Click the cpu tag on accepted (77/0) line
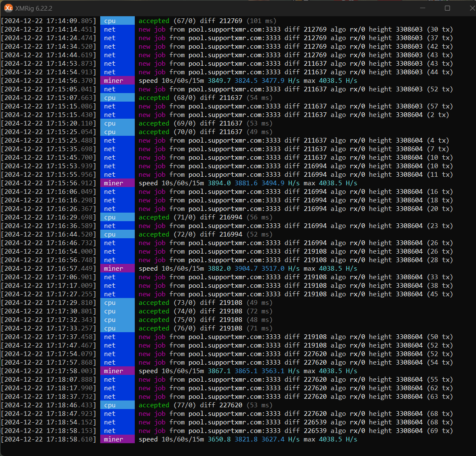The width and height of the screenshot is (476, 456). (110, 405)
